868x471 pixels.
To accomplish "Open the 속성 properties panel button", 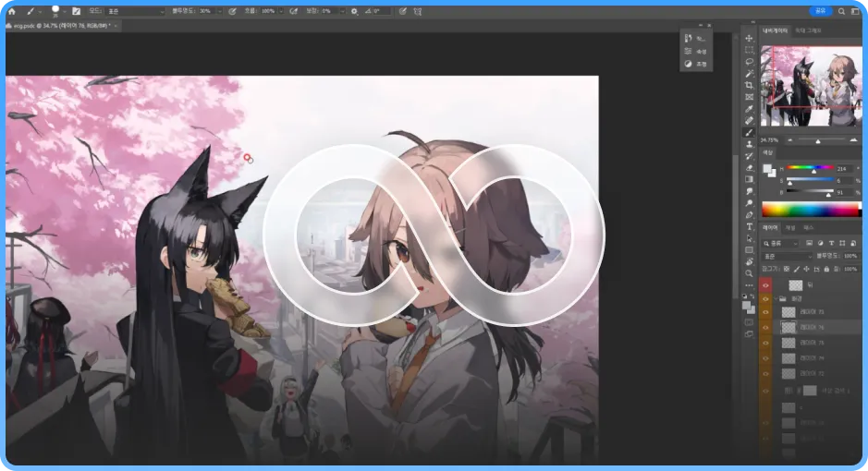I will click(x=695, y=52).
